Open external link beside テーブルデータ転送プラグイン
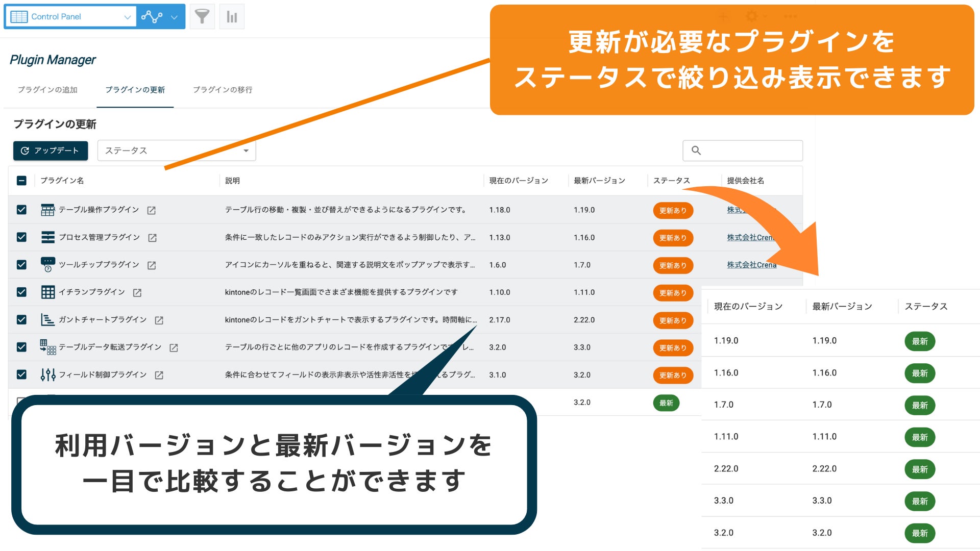 [174, 348]
